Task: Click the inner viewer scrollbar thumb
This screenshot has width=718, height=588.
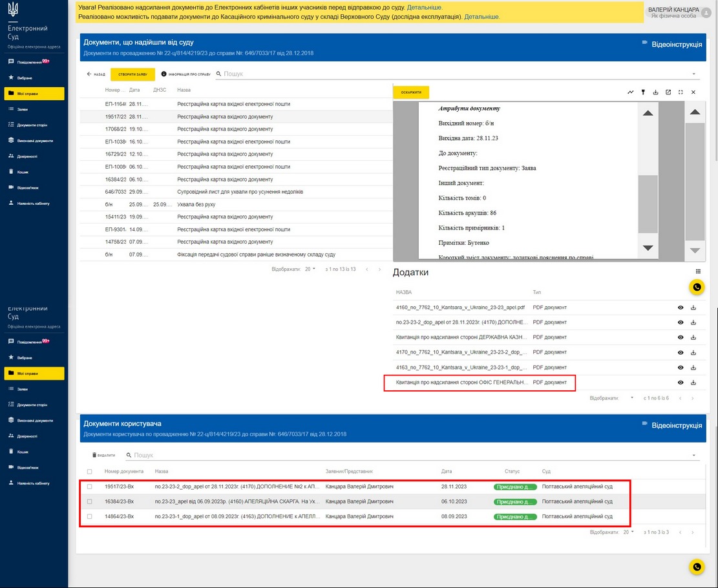Action: [648, 204]
